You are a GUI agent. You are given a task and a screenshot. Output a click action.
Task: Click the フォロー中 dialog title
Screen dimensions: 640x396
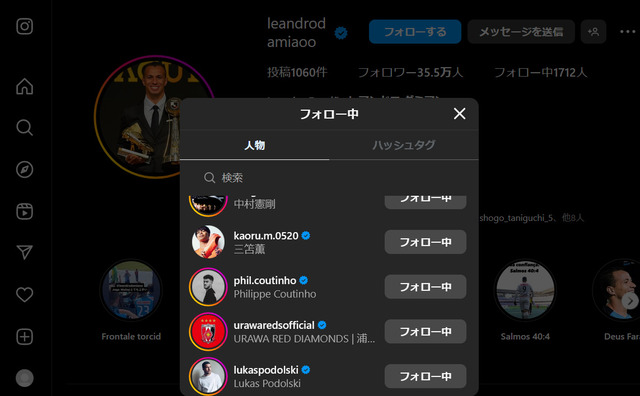[329, 114]
